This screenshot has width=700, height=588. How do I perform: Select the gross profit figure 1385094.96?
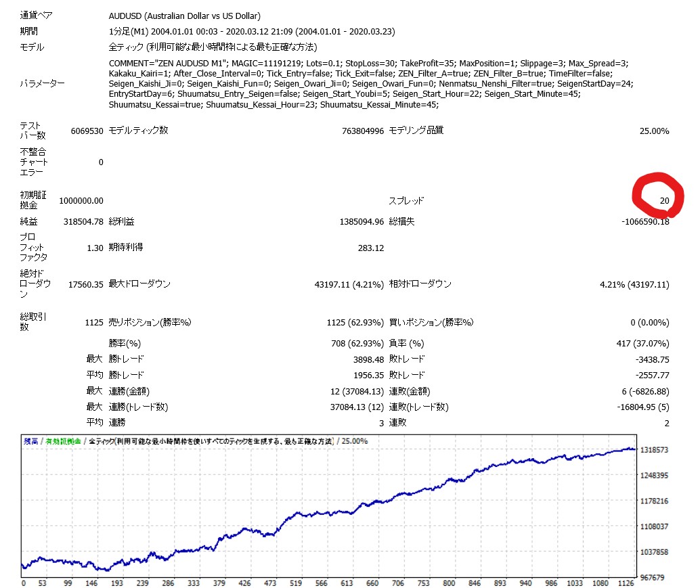[362, 221]
